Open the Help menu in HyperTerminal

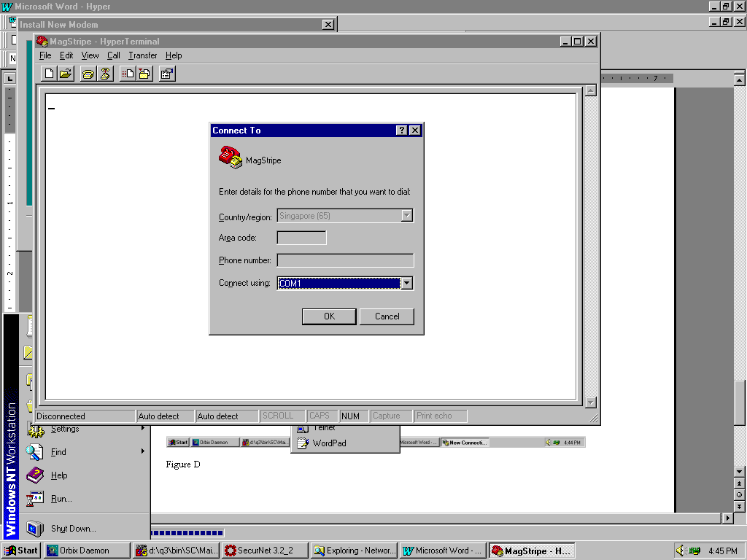point(174,55)
